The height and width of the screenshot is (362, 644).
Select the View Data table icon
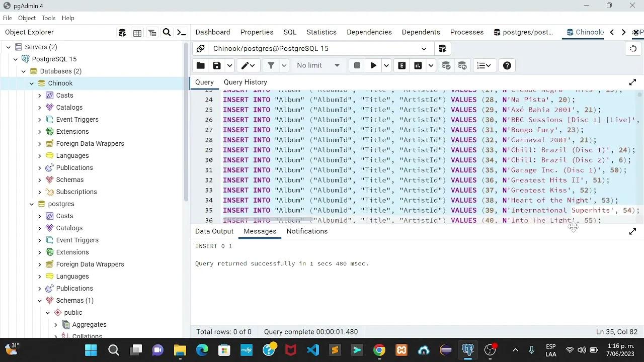tap(137, 32)
